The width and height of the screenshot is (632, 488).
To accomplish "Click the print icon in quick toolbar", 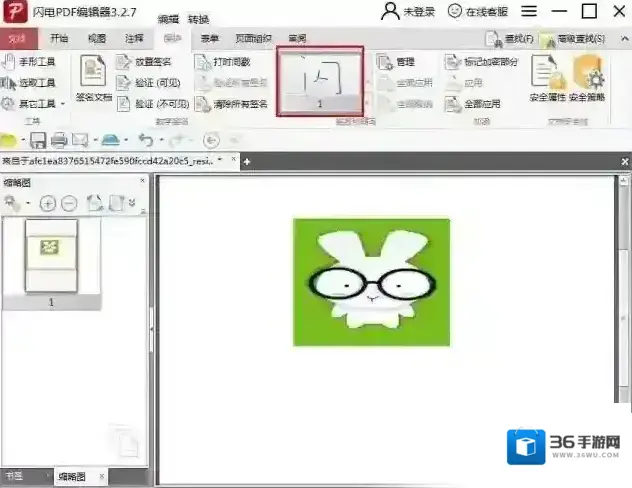I will pyautogui.click(x=58, y=139).
